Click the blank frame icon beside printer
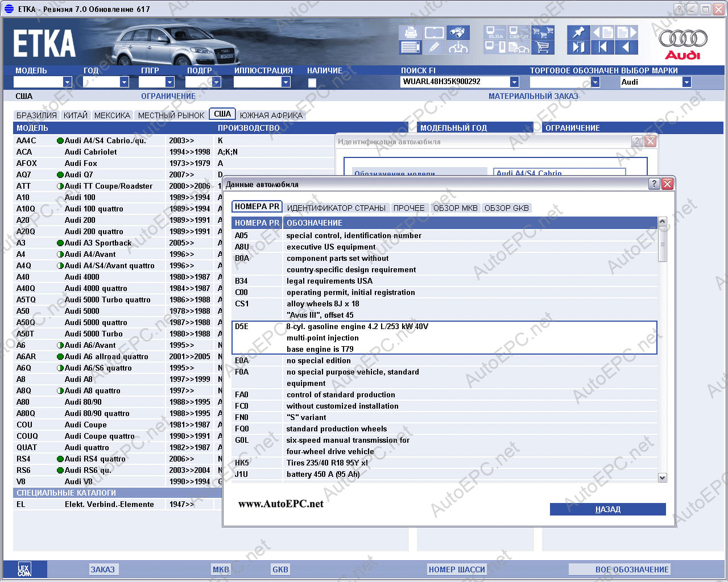The image size is (728, 582). coord(434,32)
